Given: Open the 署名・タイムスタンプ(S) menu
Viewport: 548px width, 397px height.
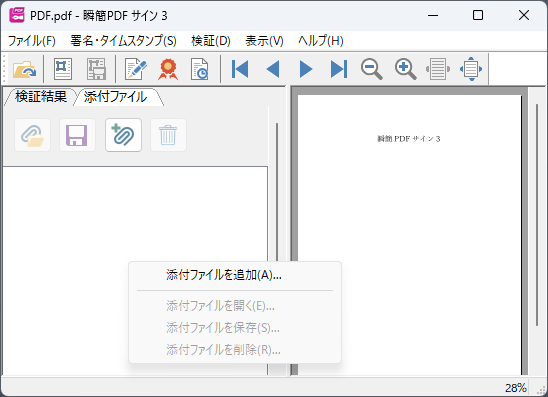Looking at the screenshot, I should click(x=123, y=41).
